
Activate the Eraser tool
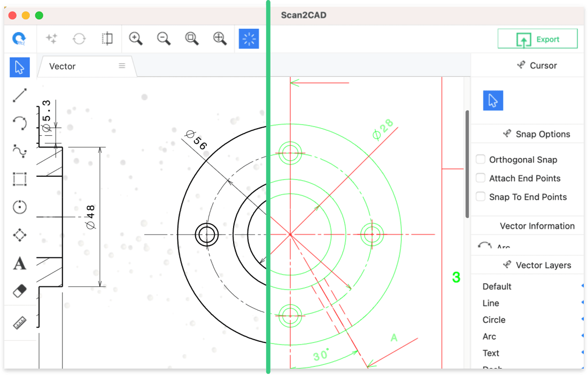coord(19,291)
